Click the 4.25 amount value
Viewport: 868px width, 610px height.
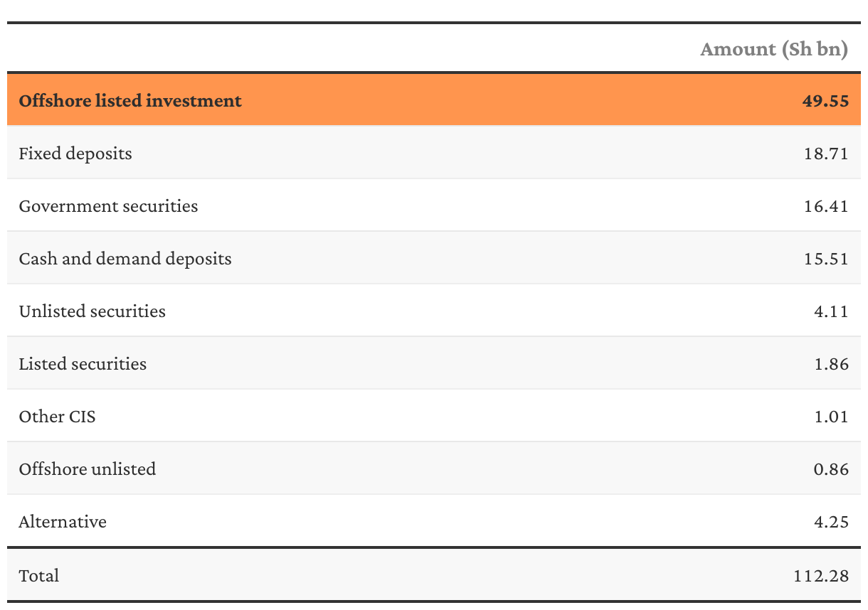[x=831, y=522]
